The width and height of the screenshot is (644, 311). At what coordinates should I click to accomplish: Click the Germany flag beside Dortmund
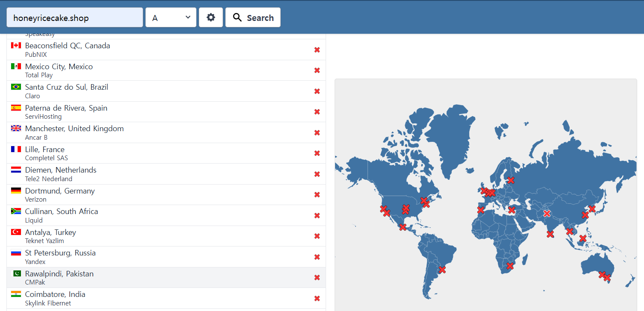[x=16, y=191]
